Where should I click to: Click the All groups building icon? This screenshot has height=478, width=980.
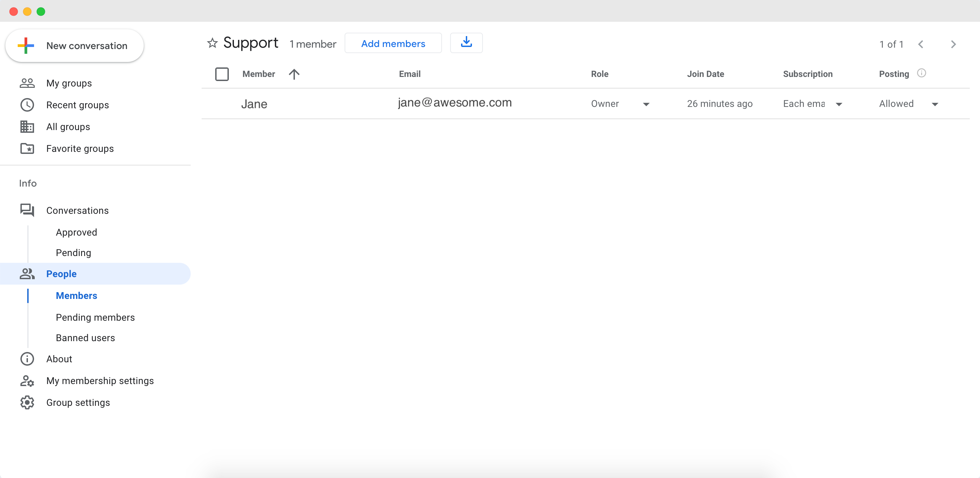[27, 127]
